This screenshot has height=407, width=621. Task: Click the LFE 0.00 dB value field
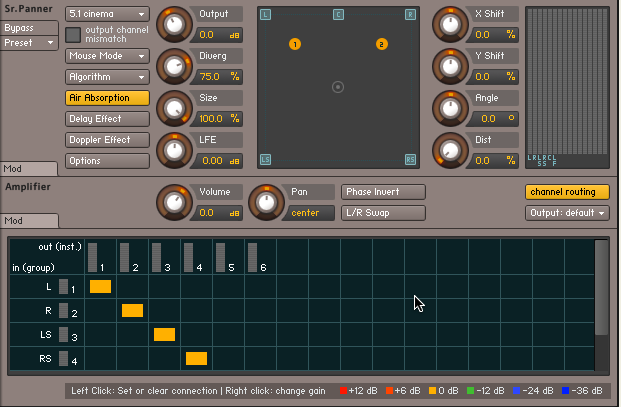(218, 161)
